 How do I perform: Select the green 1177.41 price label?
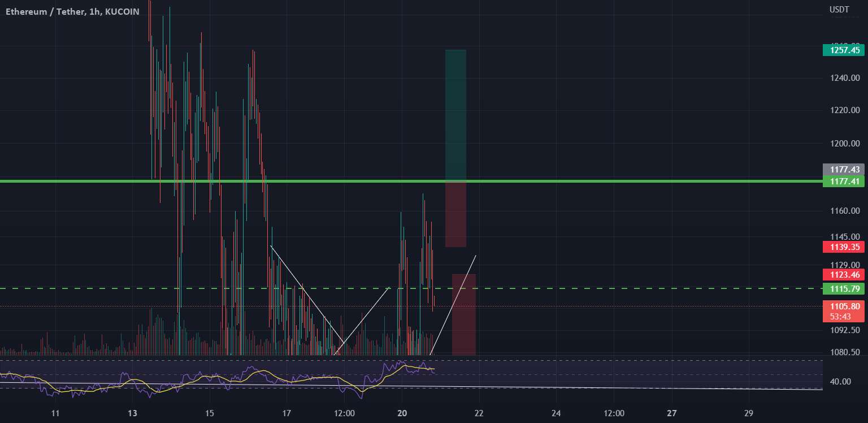click(844, 182)
